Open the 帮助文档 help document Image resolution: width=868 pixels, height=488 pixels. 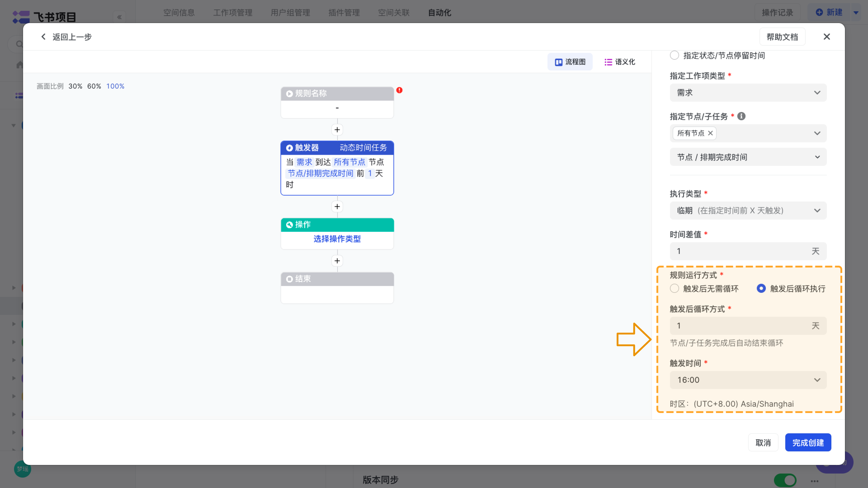pyautogui.click(x=782, y=37)
